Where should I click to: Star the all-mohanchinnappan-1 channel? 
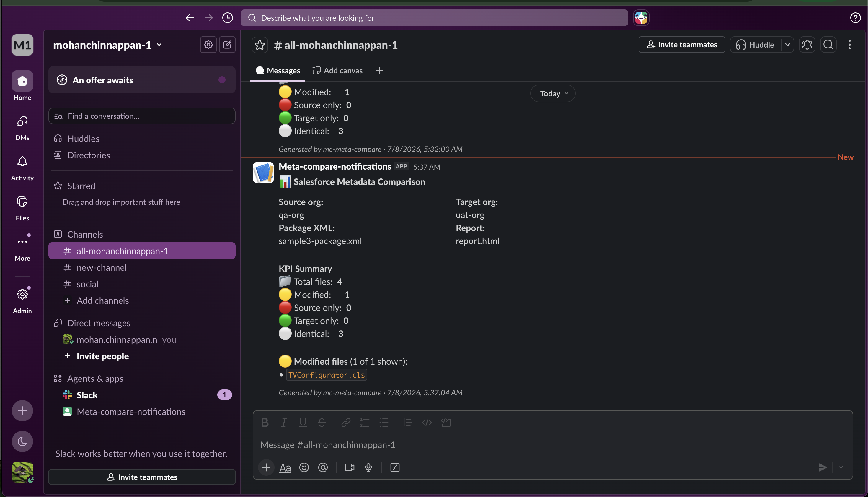(260, 45)
